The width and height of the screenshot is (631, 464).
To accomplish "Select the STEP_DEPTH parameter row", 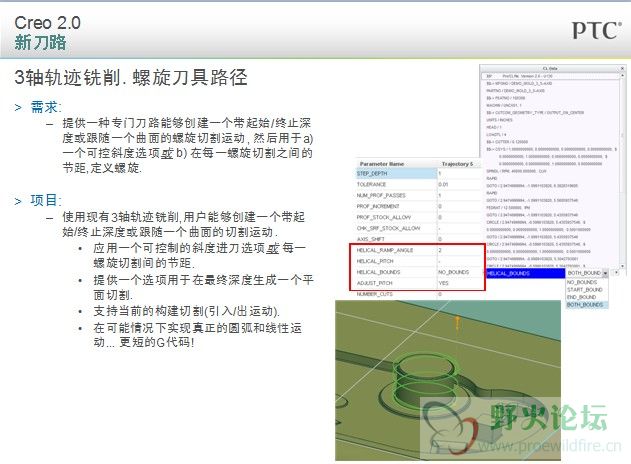I will point(396,173).
